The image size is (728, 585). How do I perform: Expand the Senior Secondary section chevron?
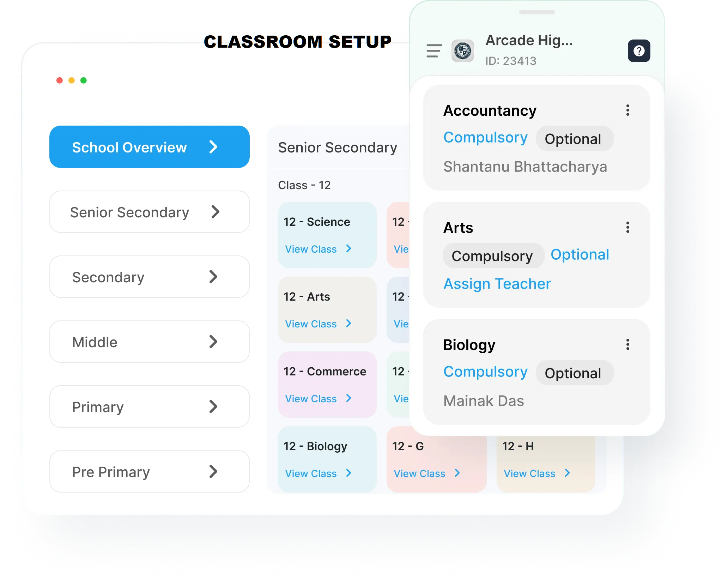[215, 212]
